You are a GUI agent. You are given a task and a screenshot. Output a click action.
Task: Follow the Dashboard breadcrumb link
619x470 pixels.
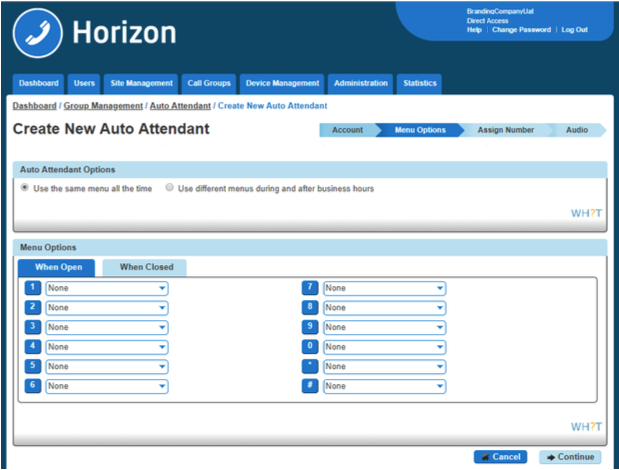[x=35, y=106]
